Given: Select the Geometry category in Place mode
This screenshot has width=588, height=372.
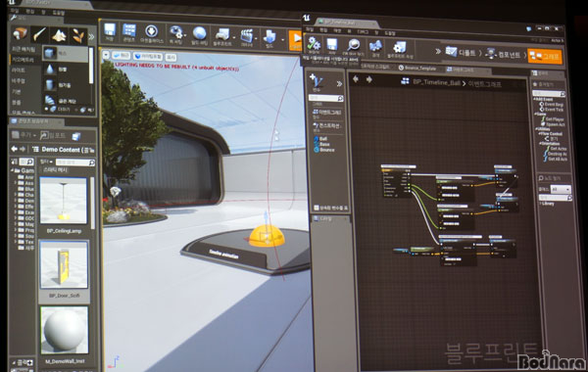Looking at the screenshot, I should 23,60.
